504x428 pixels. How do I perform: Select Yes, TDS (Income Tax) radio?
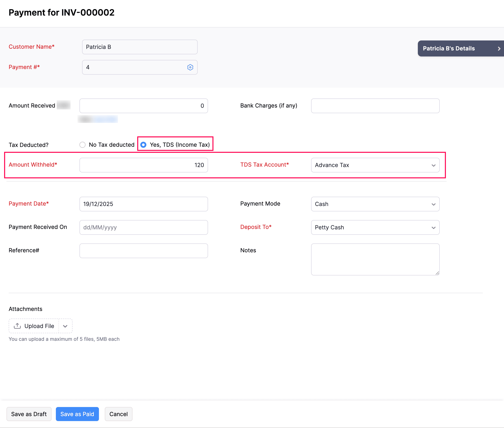coord(144,145)
